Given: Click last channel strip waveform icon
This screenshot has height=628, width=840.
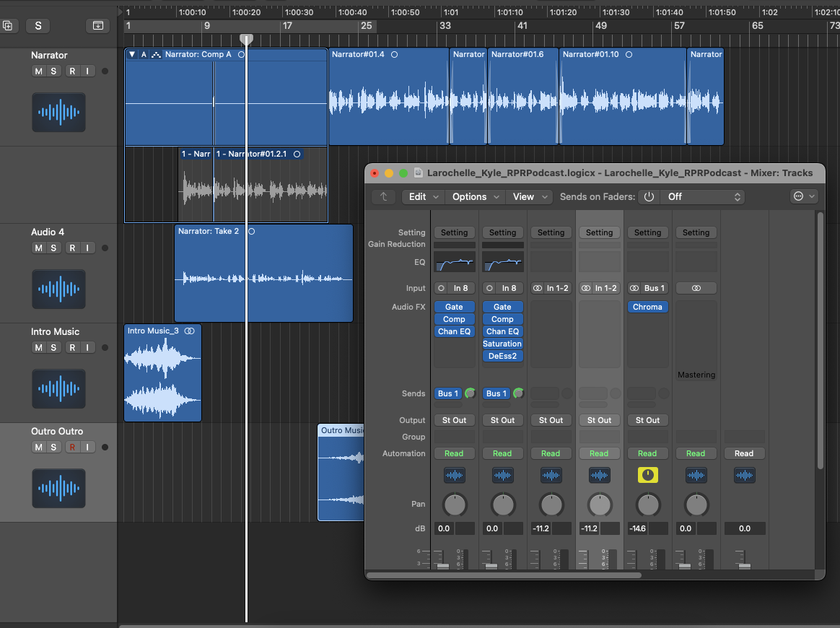Looking at the screenshot, I should [744, 475].
